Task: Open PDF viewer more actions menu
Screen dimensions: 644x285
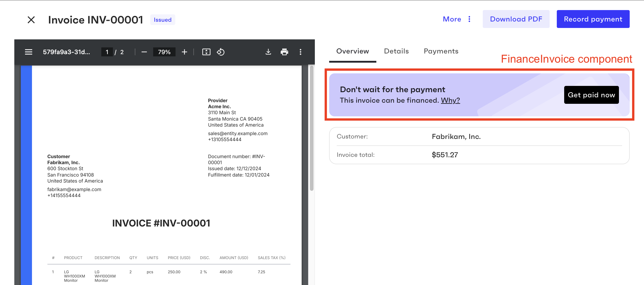Action: point(300,52)
